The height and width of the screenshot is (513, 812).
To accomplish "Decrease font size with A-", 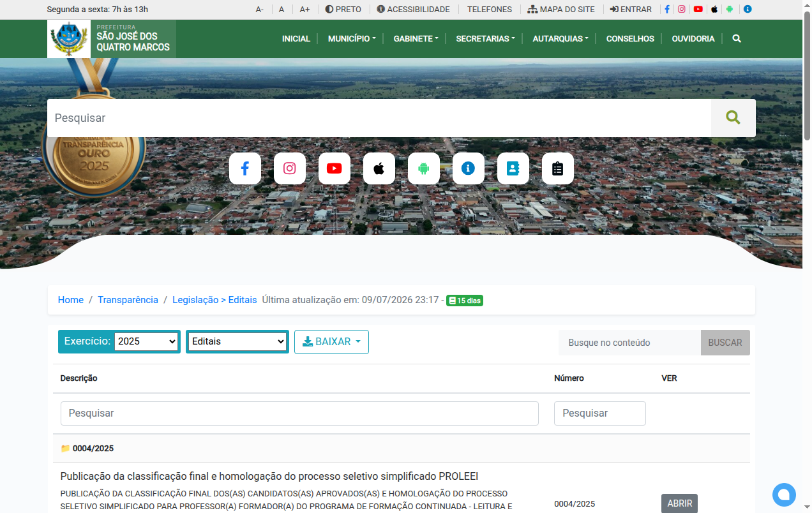I will (x=260, y=10).
